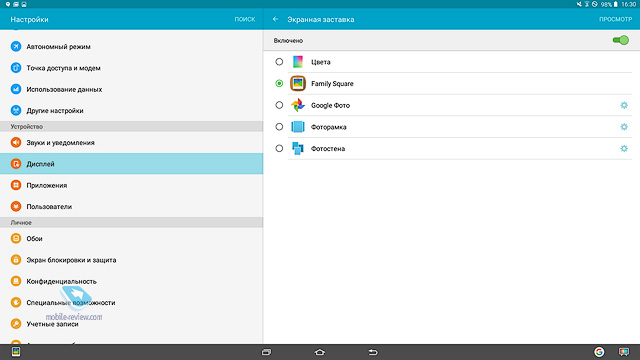This screenshot has width=640, height=360.
Task: Open Специальные возможности settings
Action: pyautogui.click(x=131, y=302)
